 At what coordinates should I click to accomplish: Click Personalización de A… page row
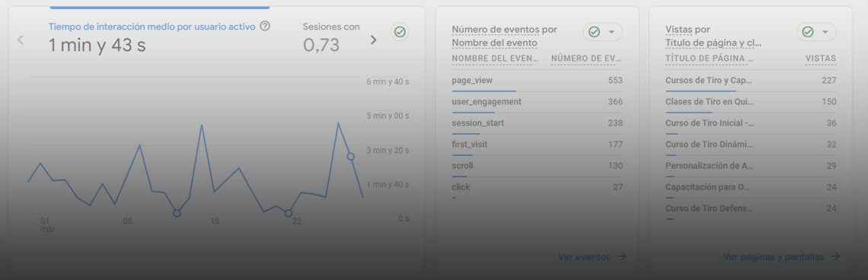751,166
